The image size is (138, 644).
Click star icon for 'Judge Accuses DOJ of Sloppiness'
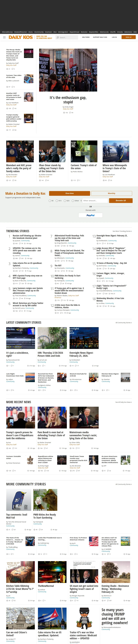point(97,258)
